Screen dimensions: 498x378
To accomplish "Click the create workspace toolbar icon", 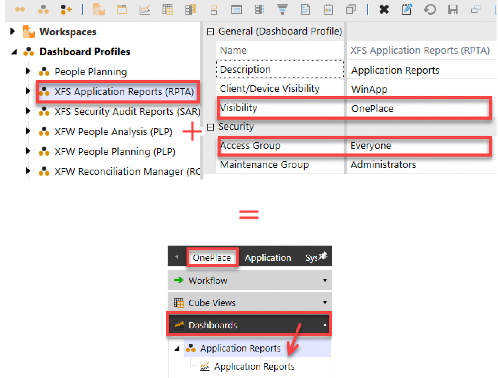I will point(99,9).
